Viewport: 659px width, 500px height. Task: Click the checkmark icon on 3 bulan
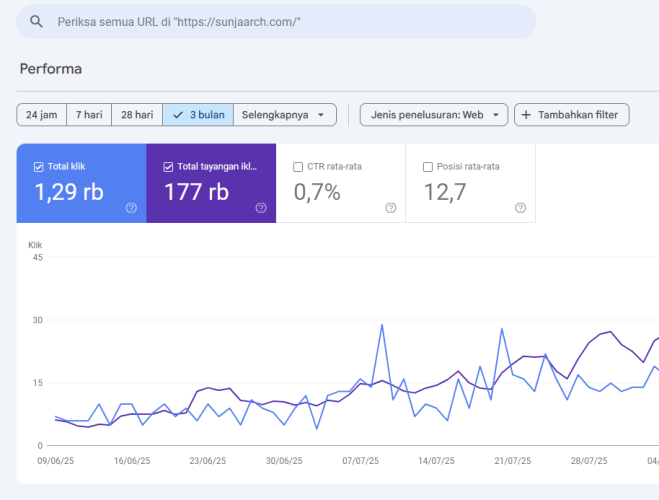(x=178, y=115)
